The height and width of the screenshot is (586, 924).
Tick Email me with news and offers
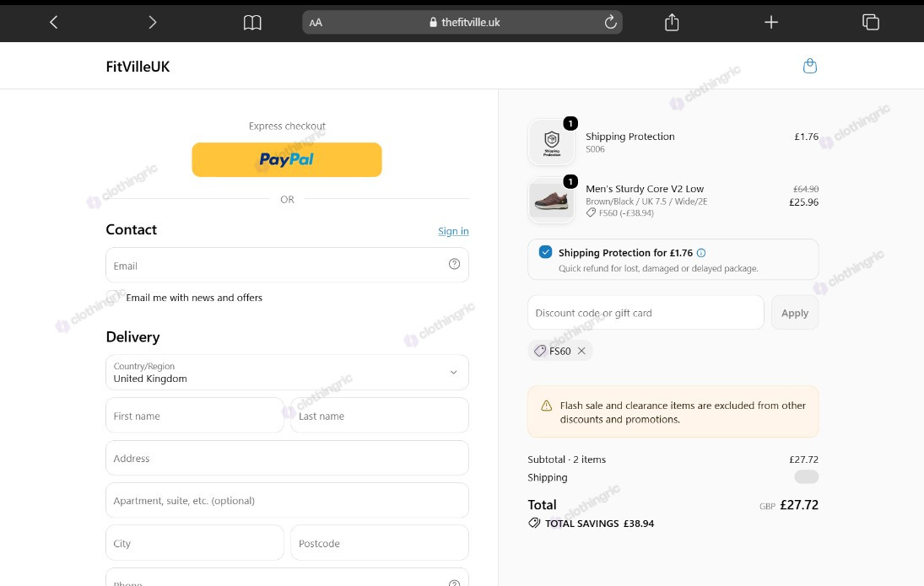113,297
